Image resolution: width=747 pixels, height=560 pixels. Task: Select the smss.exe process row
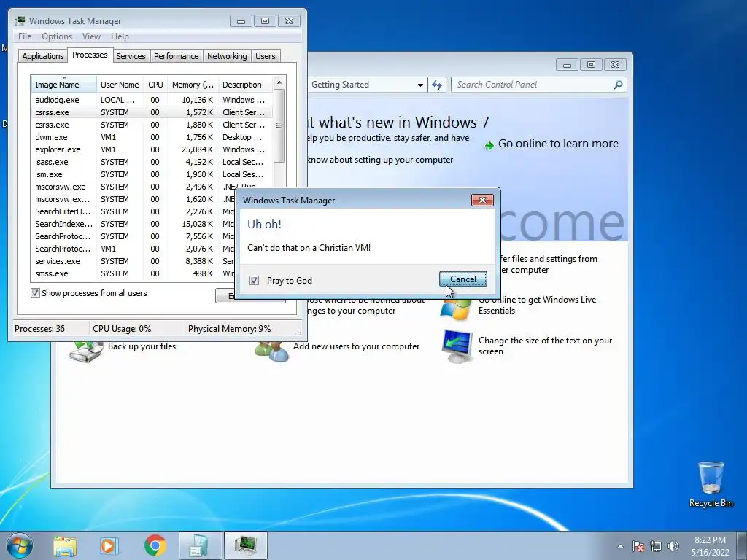tap(133, 273)
